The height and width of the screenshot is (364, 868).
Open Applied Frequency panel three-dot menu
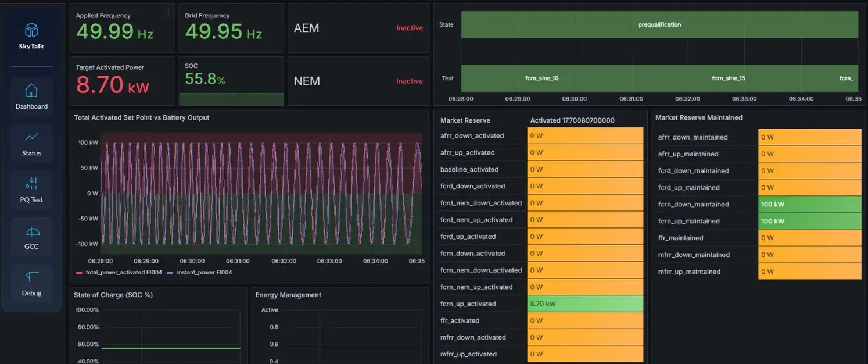168,12
